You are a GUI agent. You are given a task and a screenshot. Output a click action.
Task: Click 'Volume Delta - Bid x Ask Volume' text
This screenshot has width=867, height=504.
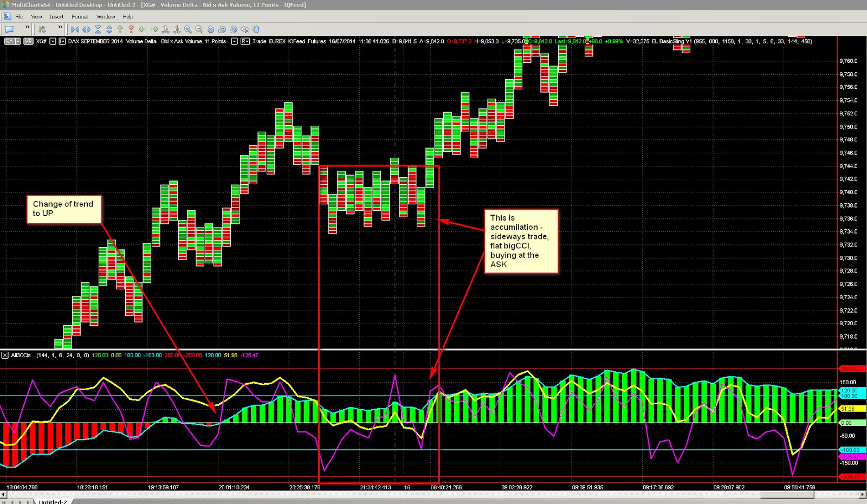click(x=164, y=41)
